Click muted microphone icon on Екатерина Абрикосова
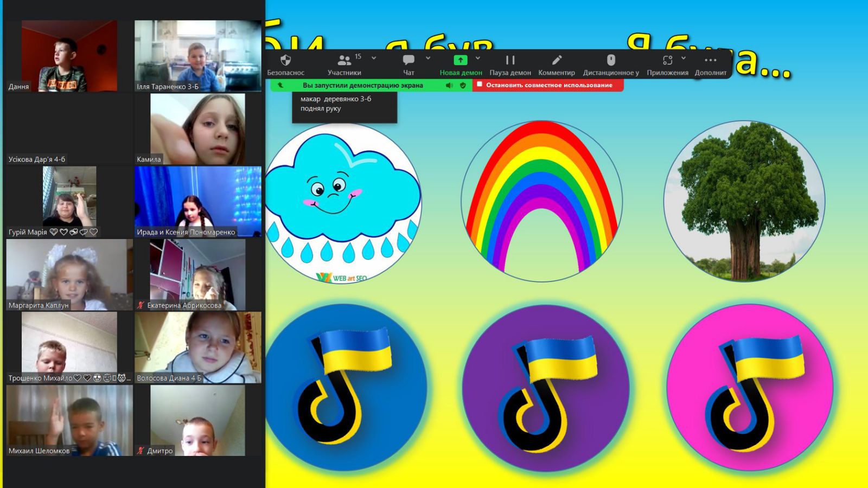Image resolution: width=868 pixels, height=488 pixels. [x=141, y=305]
